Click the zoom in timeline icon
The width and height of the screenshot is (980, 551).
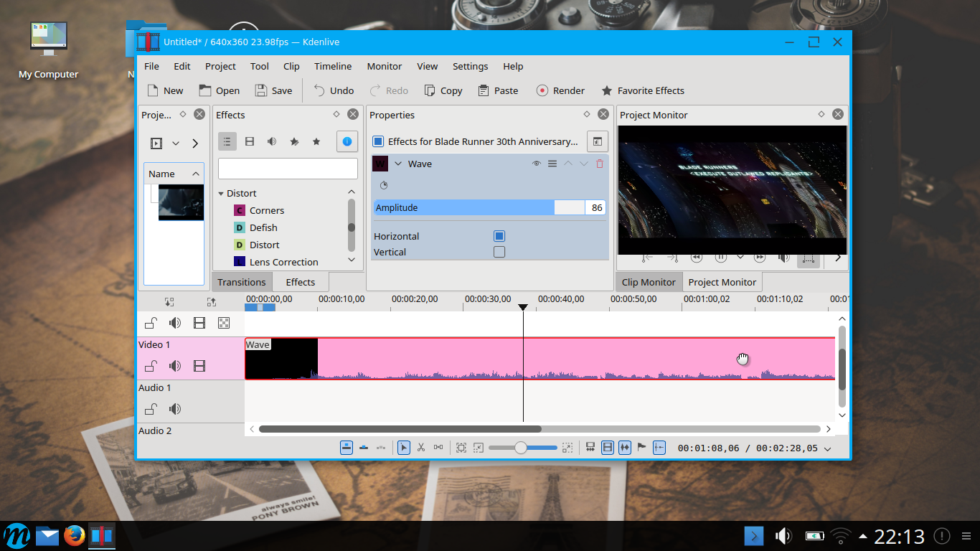[x=567, y=448]
